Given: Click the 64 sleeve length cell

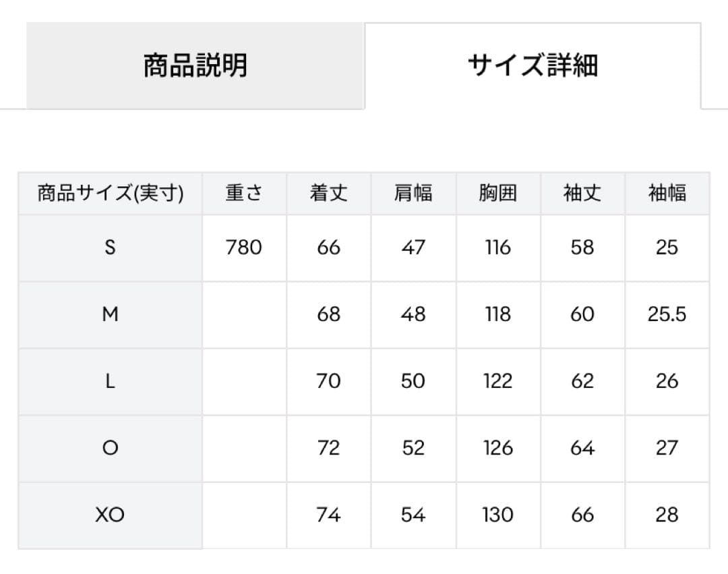Looking at the screenshot, I should pos(582,448).
